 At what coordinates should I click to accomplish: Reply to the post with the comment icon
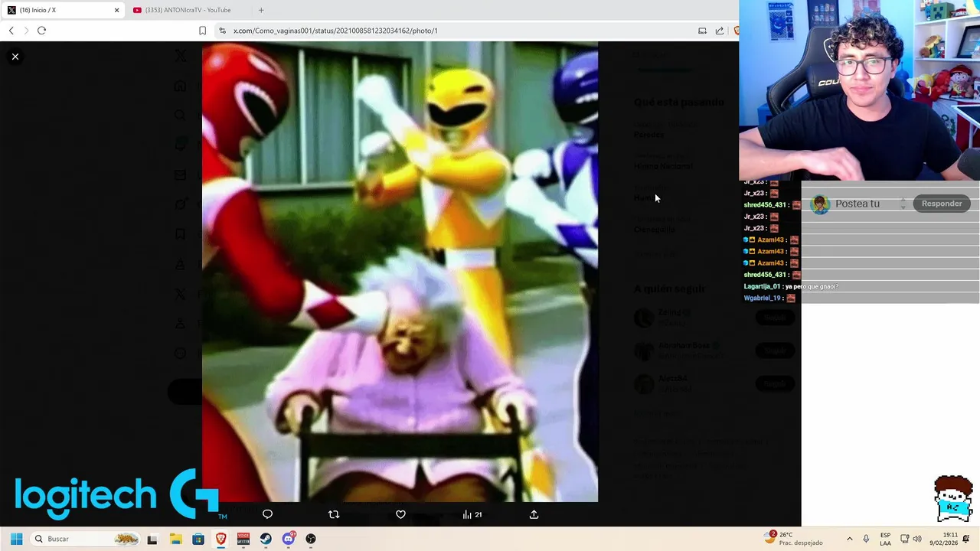click(x=267, y=514)
